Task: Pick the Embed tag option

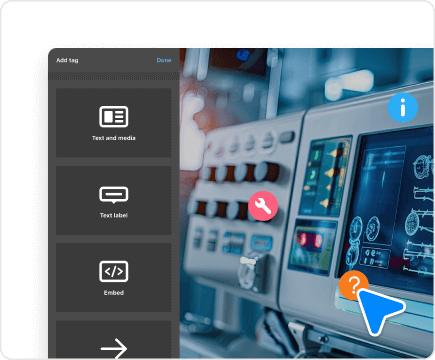Action: 114,278
